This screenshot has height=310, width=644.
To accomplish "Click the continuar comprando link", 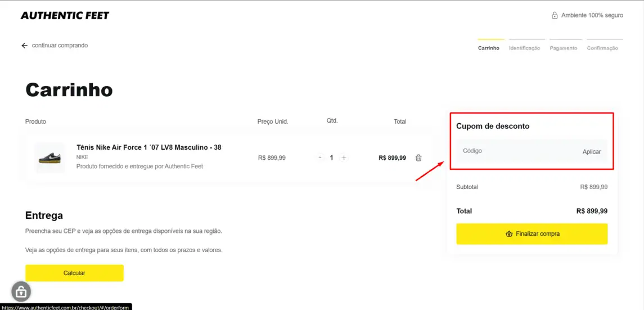I will click(60, 46).
